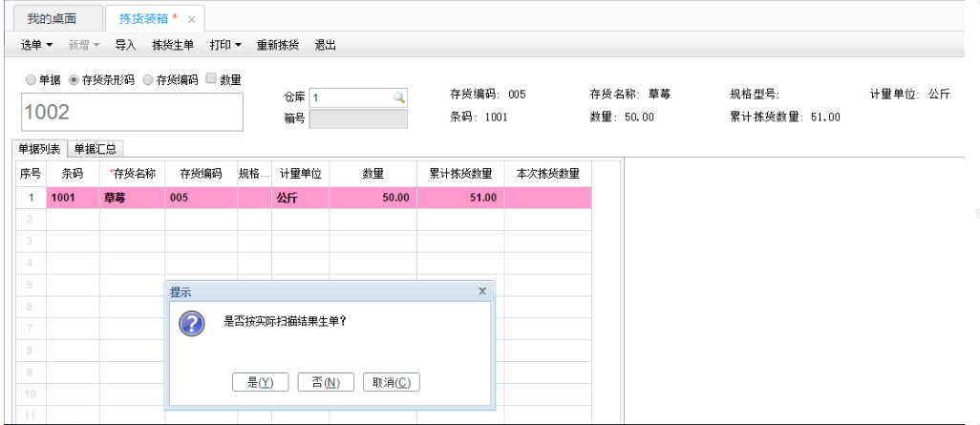Enable the 数量 checkbox

[x=211, y=78]
